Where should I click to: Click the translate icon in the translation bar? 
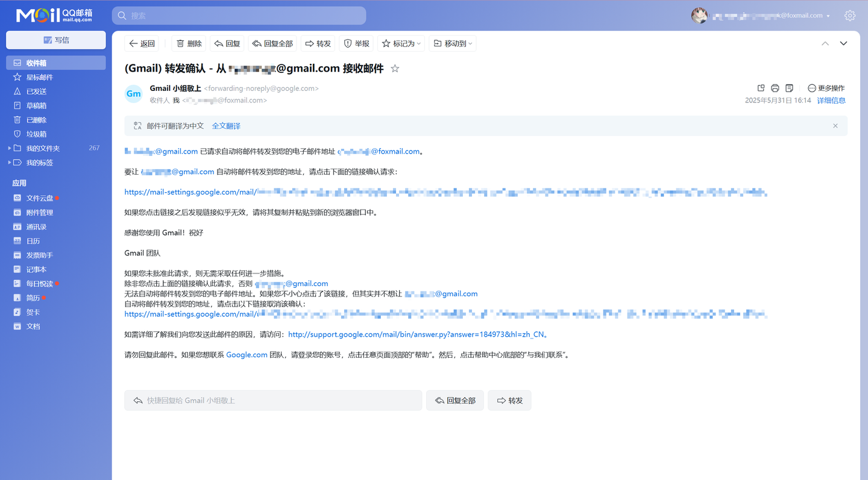tap(137, 126)
